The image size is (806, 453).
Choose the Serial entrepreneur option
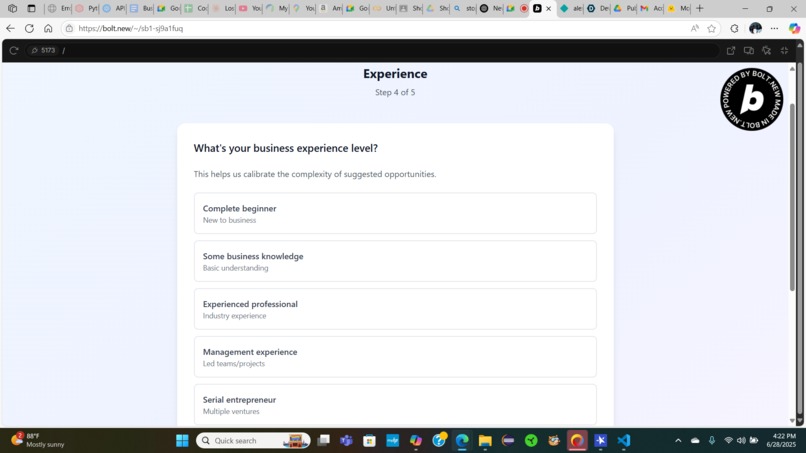(395, 405)
